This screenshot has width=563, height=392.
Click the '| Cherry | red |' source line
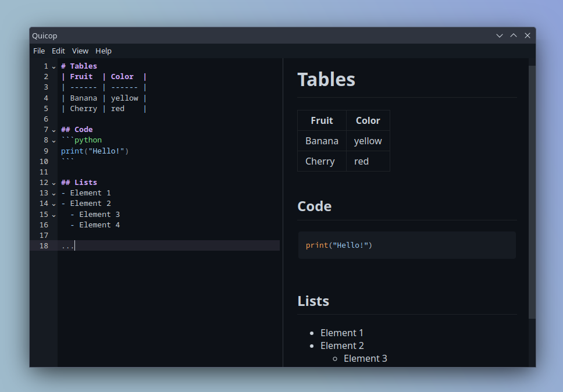pos(104,108)
